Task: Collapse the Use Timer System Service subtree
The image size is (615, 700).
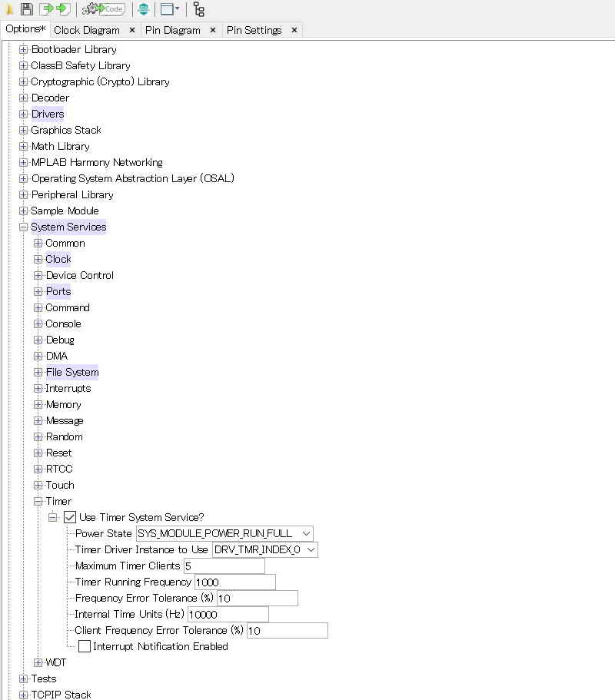Action: point(53,517)
